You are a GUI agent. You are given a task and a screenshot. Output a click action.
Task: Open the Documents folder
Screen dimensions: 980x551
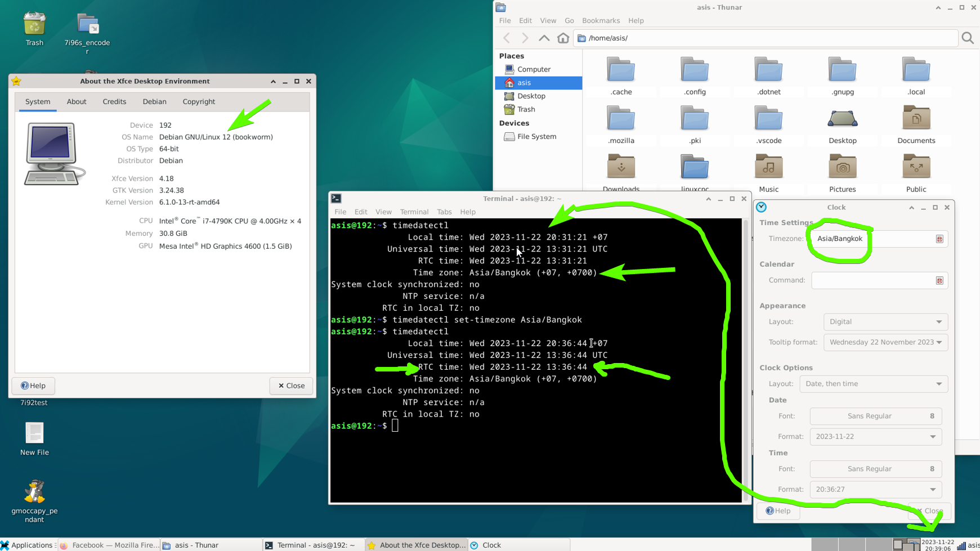click(x=916, y=125)
